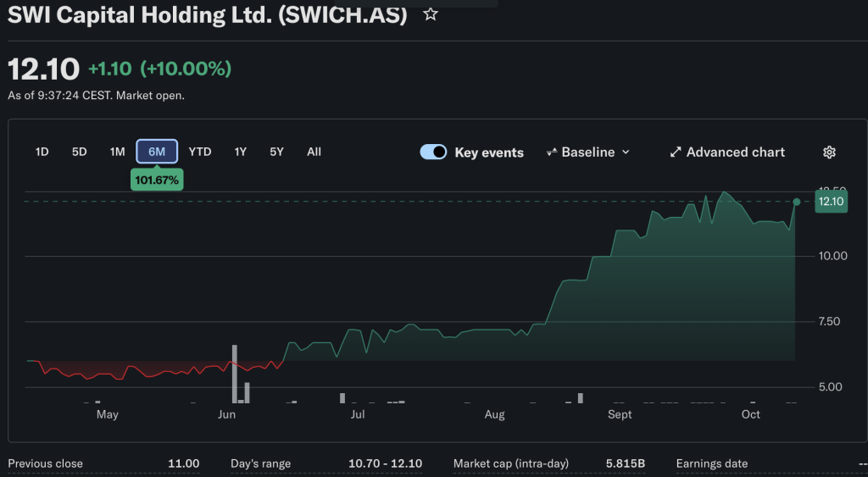The image size is (868, 477).
Task: Select the YTD time range
Action: click(200, 152)
